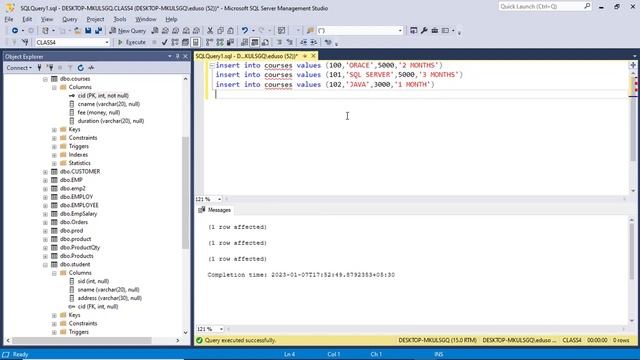Click the navigate Back arrow icon

pyautogui.click(x=15, y=31)
